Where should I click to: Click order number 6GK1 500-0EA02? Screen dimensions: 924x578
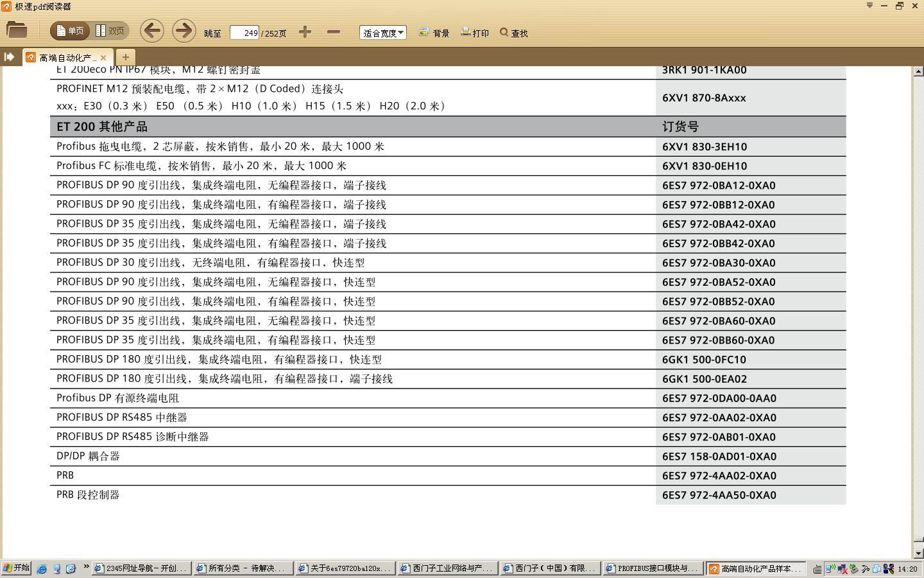pos(705,379)
